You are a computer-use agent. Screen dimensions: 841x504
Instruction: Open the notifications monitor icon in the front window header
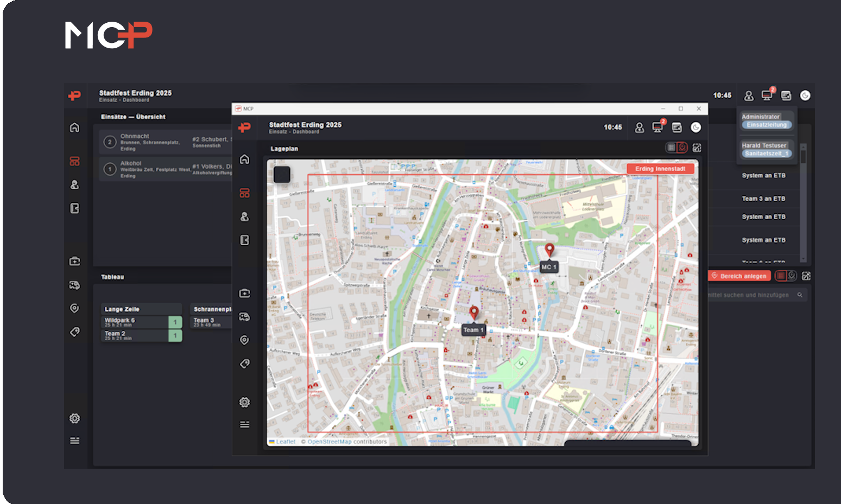point(657,127)
